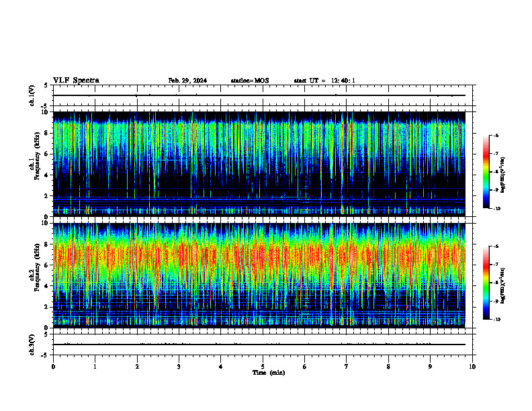Click the "2" kHz tick on ch.2 spectrogram
The height and width of the screenshot is (411, 532).
47,307
